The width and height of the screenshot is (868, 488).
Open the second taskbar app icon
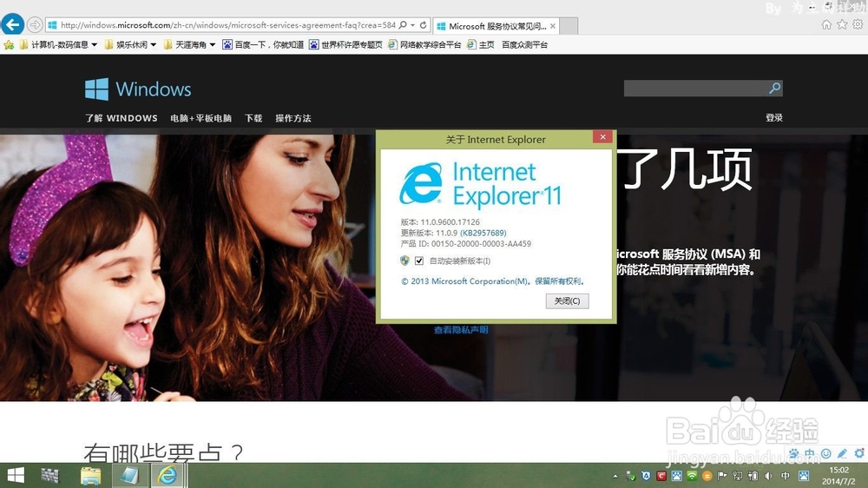[x=49, y=475]
